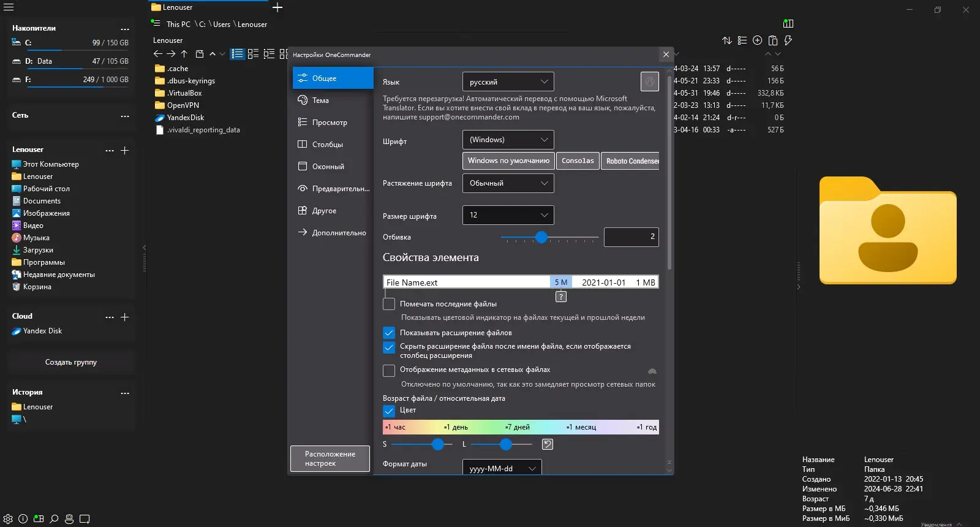Click the new item circled plus icon
This screenshot has height=527, width=980.
coord(758,40)
